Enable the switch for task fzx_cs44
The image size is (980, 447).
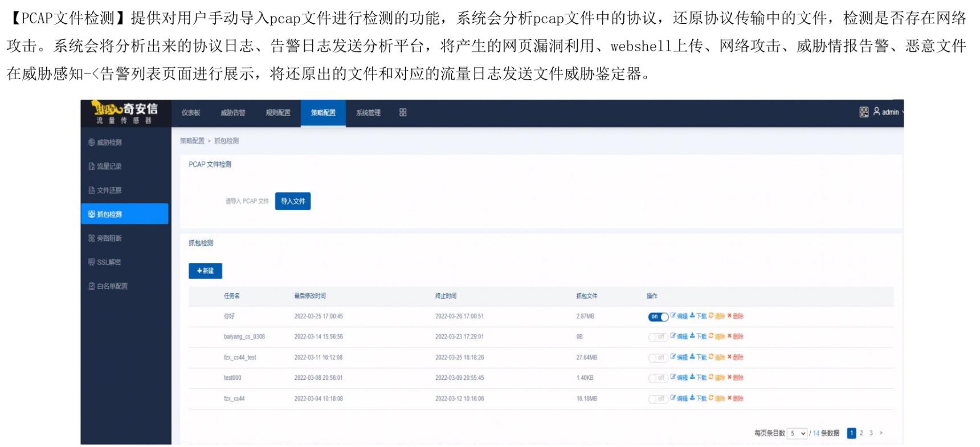coord(658,399)
